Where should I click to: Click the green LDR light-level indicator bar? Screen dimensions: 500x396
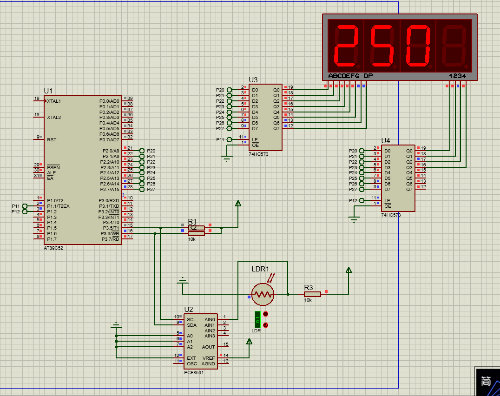pos(257,320)
